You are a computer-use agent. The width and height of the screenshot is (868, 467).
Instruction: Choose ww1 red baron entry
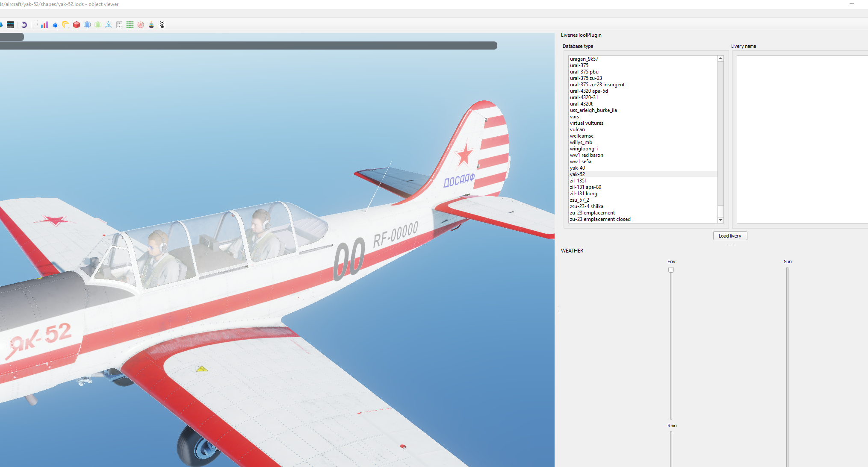click(x=586, y=155)
